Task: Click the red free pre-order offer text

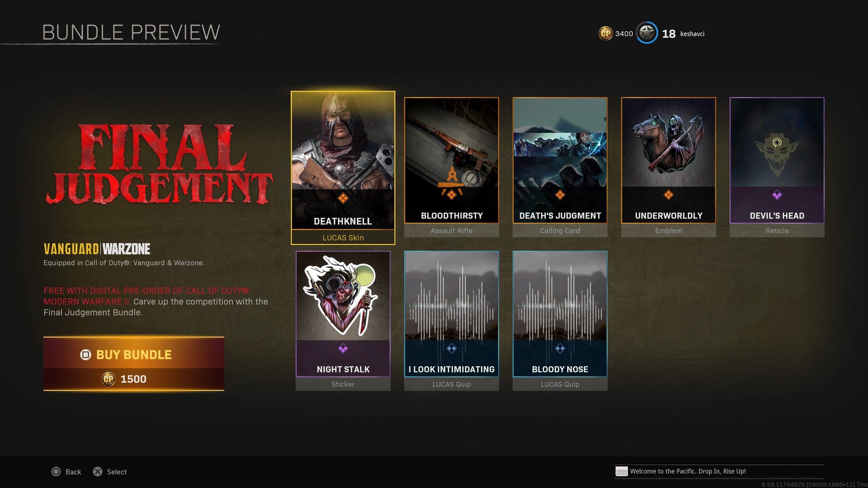Action: [147, 296]
